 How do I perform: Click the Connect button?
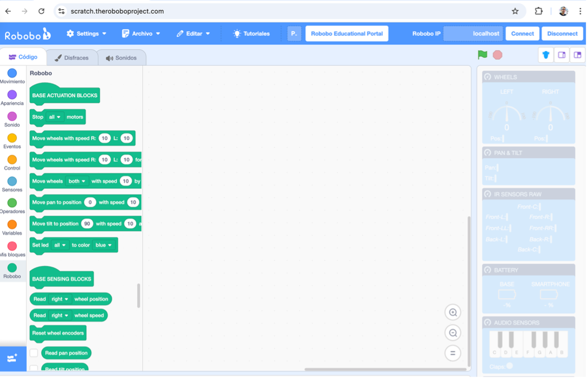pos(522,34)
